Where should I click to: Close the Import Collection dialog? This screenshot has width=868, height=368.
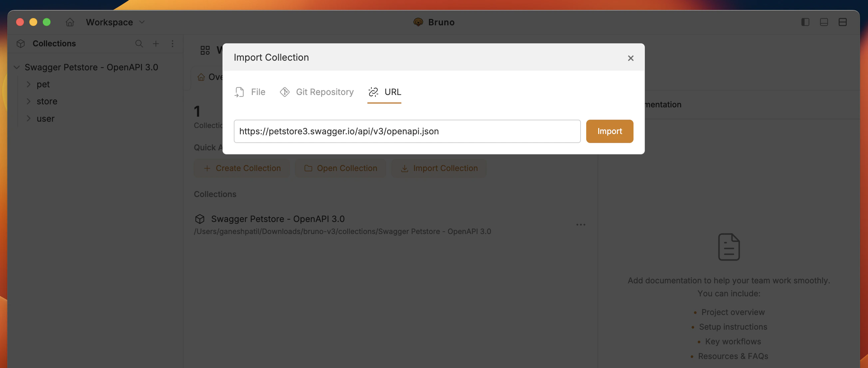[631, 58]
